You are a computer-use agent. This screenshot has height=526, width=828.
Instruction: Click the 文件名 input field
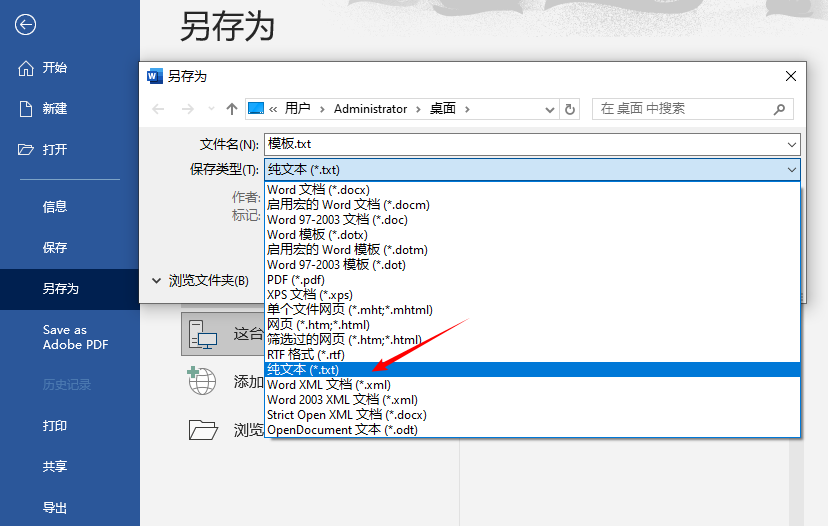pyautogui.click(x=532, y=144)
